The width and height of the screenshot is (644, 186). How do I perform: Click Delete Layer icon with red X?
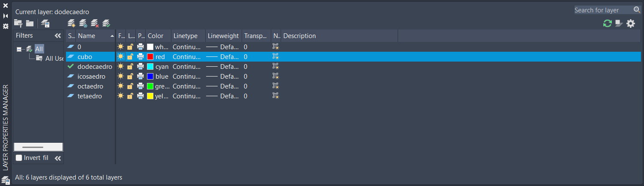(x=95, y=23)
